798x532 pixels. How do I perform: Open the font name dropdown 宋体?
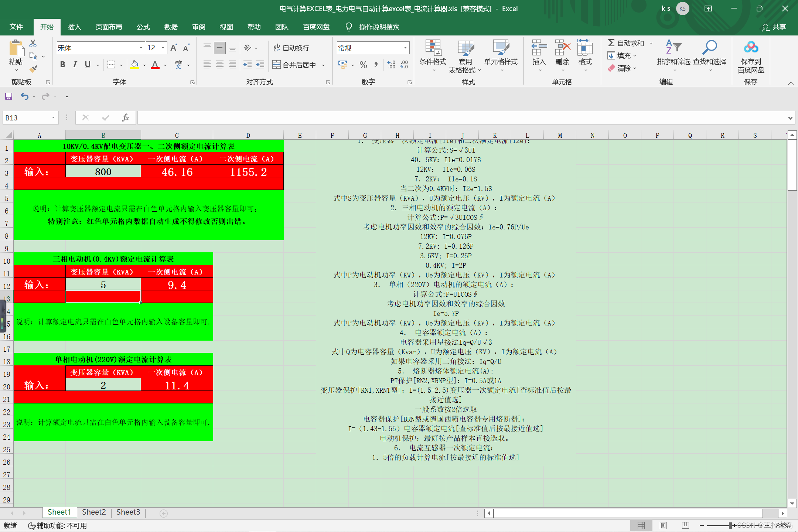(141, 48)
